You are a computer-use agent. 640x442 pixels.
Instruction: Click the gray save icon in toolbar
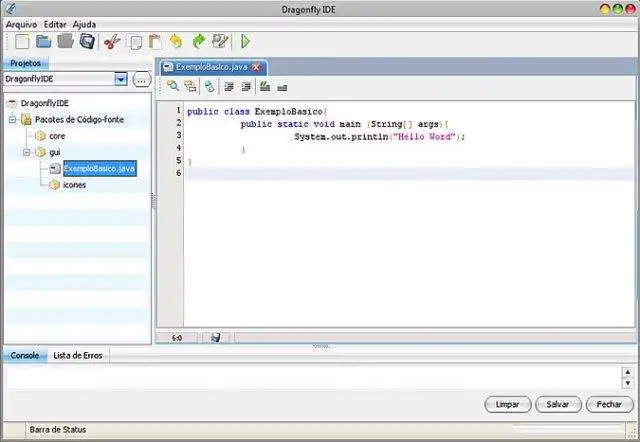tap(65, 42)
